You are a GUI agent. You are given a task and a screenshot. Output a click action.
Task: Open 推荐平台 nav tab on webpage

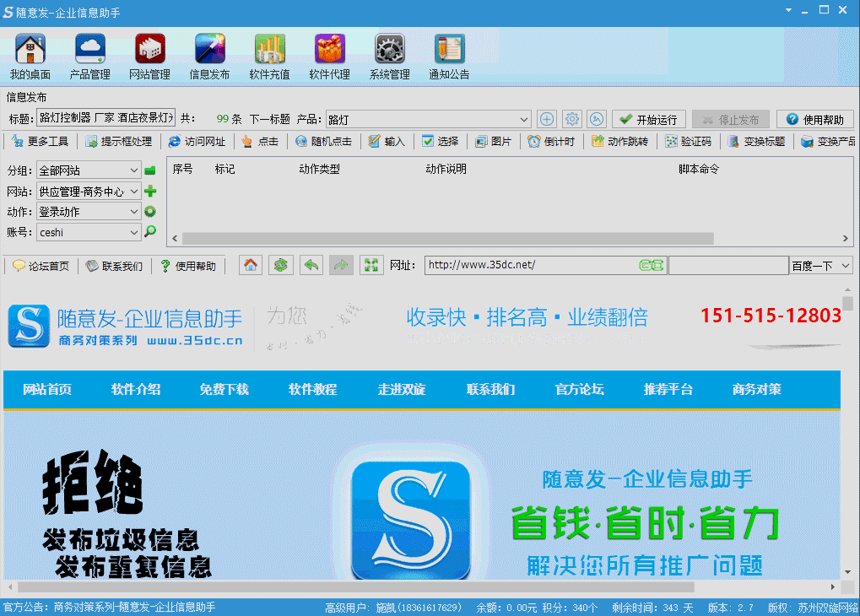(668, 390)
